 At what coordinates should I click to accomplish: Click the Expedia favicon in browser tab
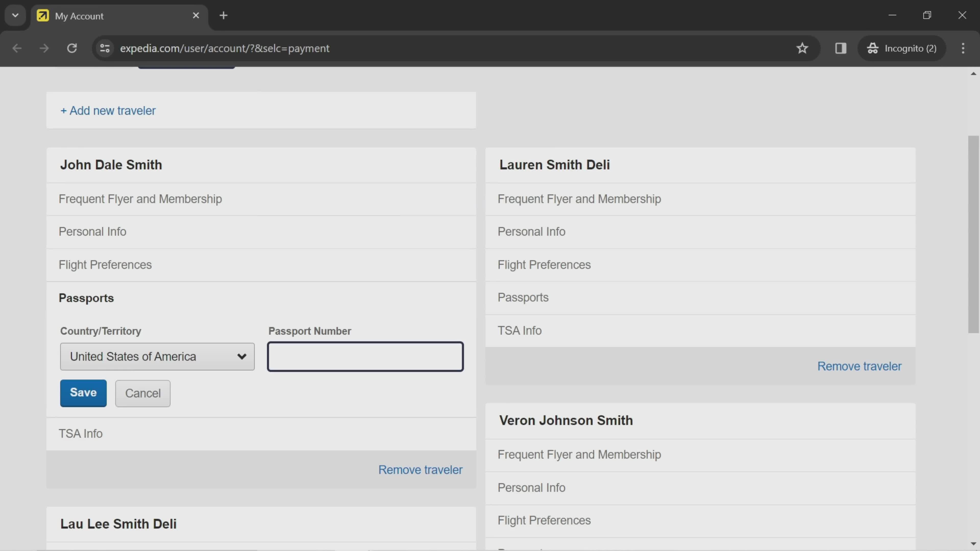(42, 15)
